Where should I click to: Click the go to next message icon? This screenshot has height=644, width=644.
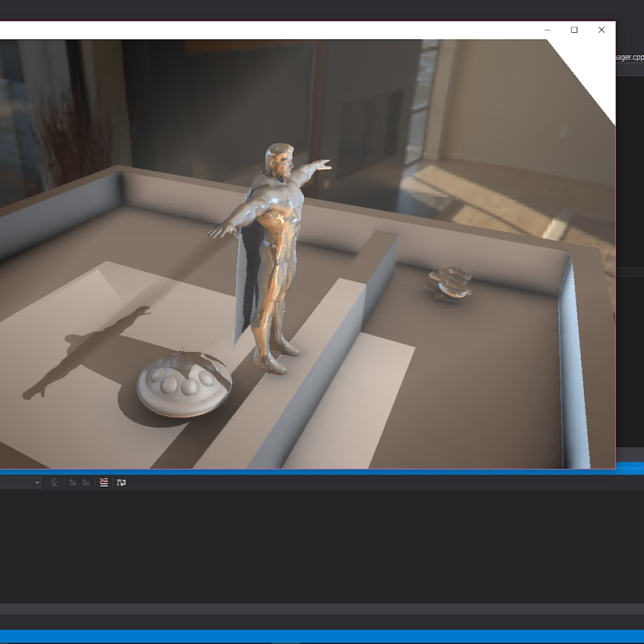(x=85, y=482)
